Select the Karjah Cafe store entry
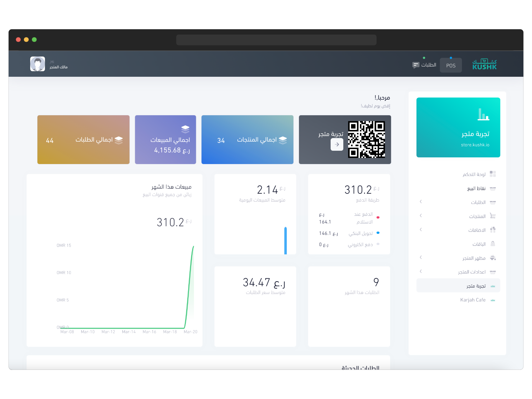Image resolution: width=532 pixels, height=399 pixels. (x=473, y=300)
